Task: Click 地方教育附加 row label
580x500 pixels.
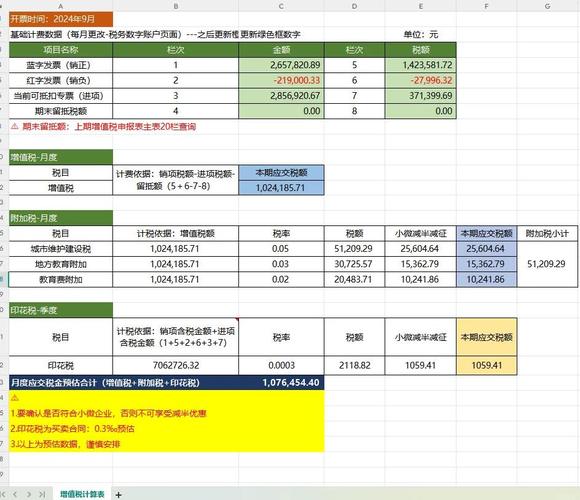Action: pos(61,264)
